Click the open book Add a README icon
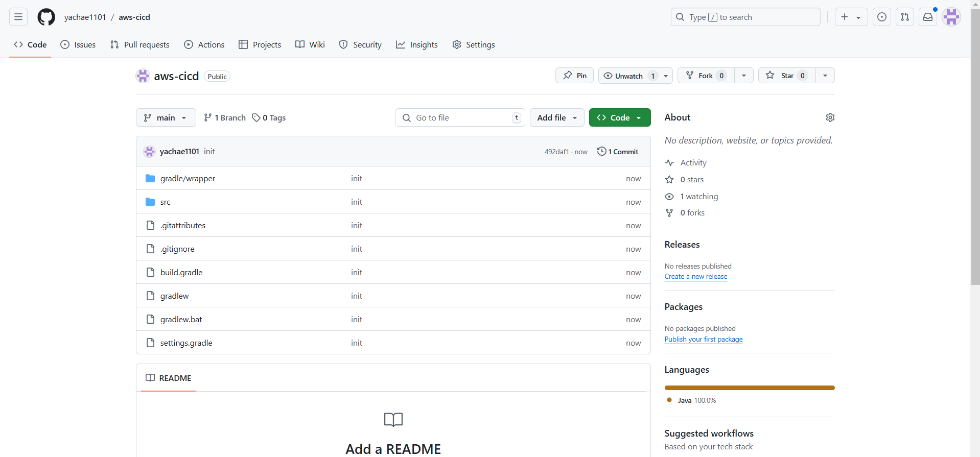 tap(393, 420)
